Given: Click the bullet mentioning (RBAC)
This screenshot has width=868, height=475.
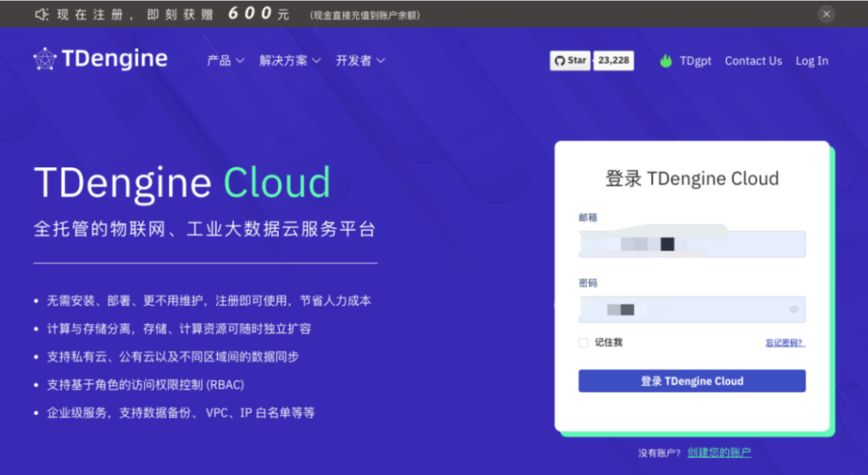Looking at the screenshot, I should [145, 385].
